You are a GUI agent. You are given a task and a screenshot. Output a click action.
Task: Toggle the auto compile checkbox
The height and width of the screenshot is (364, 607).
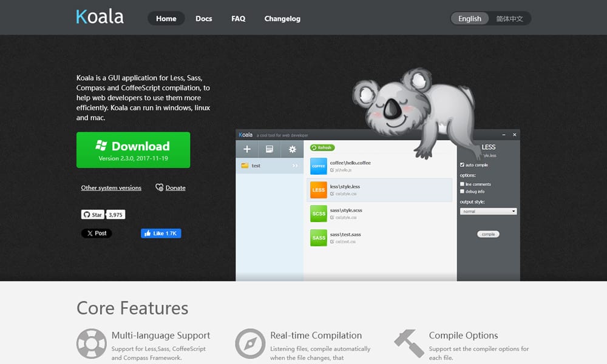click(x=463, y=165)
